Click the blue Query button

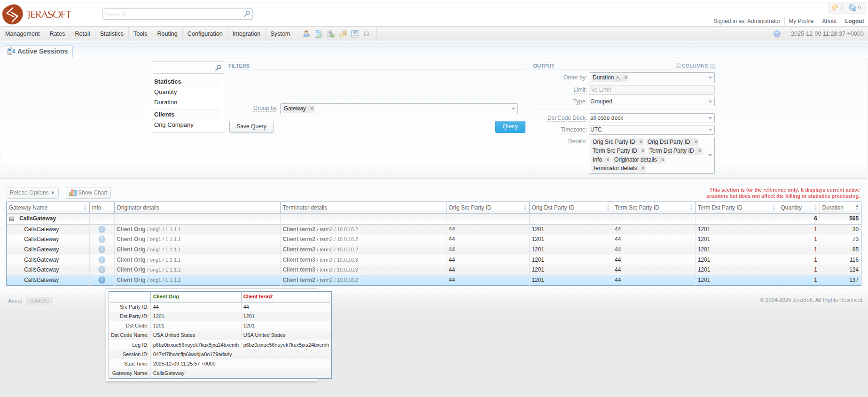point(510,127)
